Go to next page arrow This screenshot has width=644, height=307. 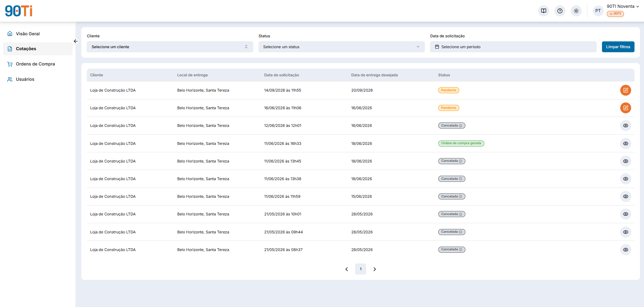pos(375,269)
